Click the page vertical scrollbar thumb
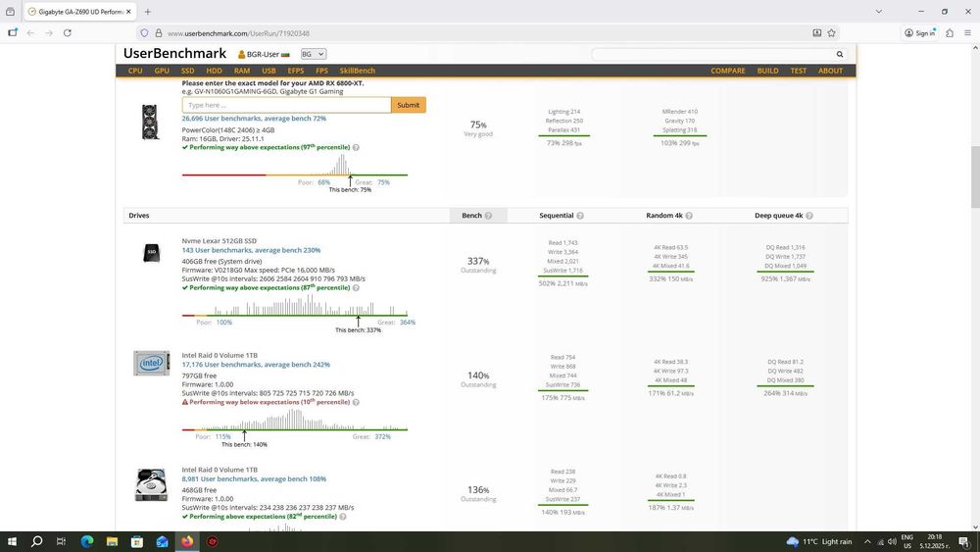This screenshot has width=980, height=552. pos(975,176)
